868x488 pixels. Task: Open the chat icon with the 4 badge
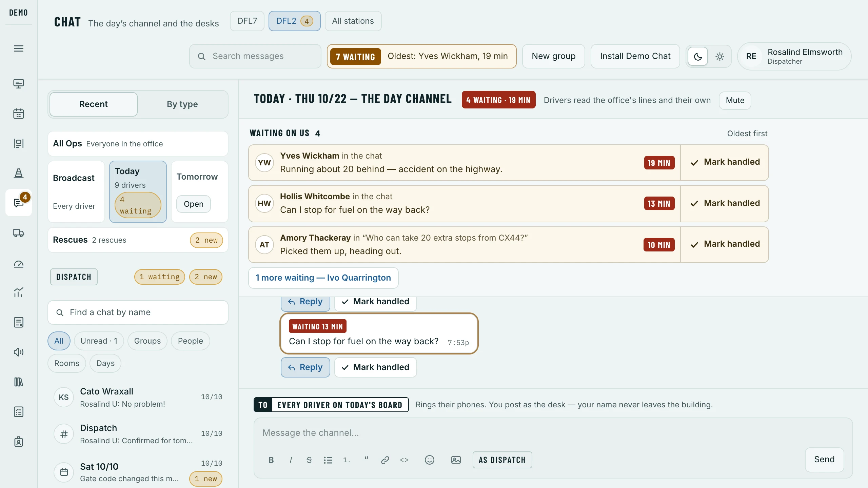click(19, 203)
